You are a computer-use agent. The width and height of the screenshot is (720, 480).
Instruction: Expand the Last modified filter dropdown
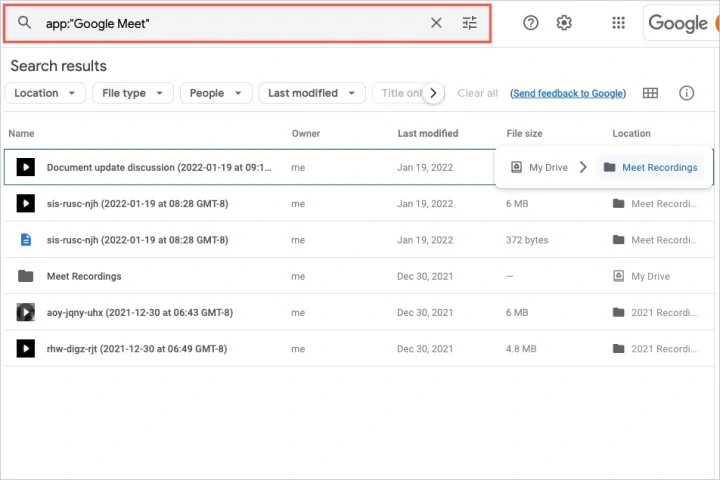tap(312, 93)
